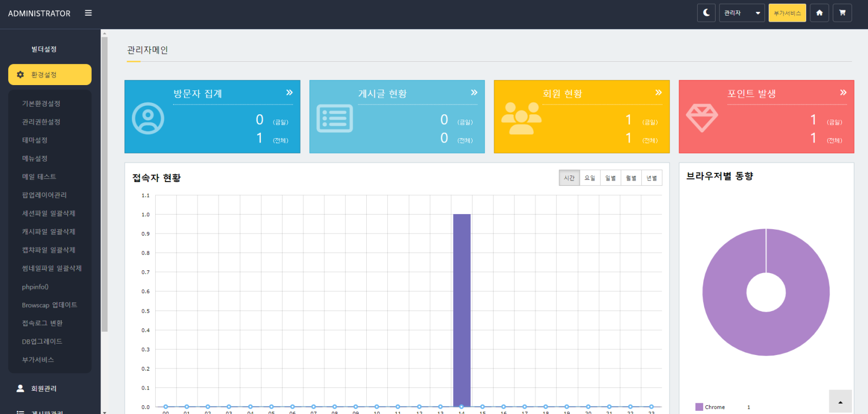Viewport: 868px width, 414px height.
Task: Toggle the sidebar with the hamburger icon
Action: coord(88,13)
